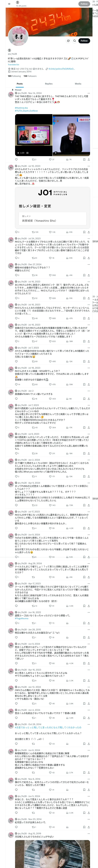Go back using the arrow icon
The height and width of the screenshot is (868, 98).
point(9,4)
